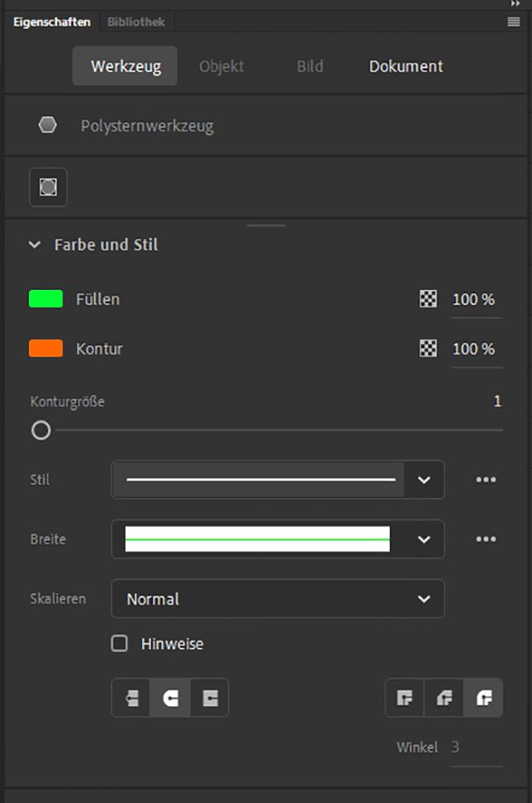Open fill alpha checkerboard icon
Screen dimensions: 532x803
click(x=428, y=300)
